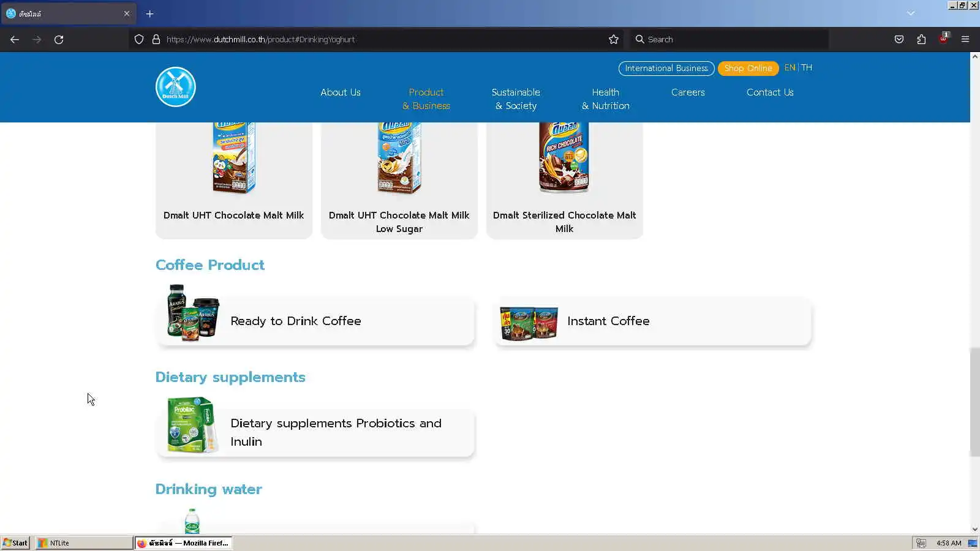Switch site language to TH
The height and width of the screenshot is (551, 980).
pos(807,67)
